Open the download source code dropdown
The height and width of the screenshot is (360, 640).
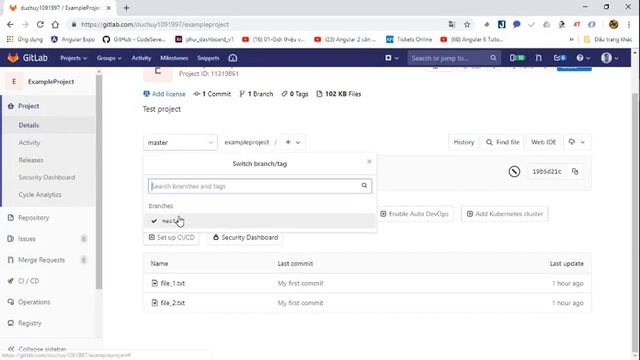(x=577, y=142)
